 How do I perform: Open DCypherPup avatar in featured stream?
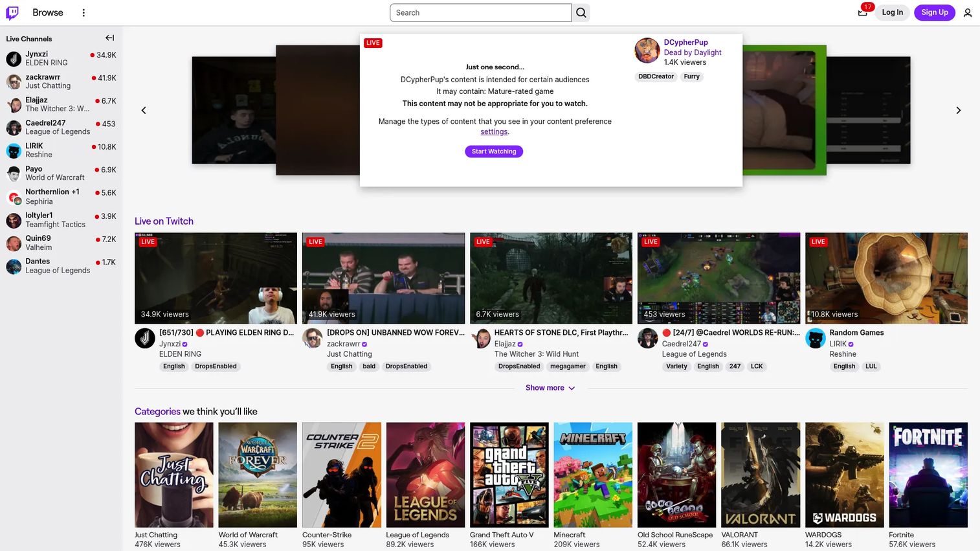[647, 51]
